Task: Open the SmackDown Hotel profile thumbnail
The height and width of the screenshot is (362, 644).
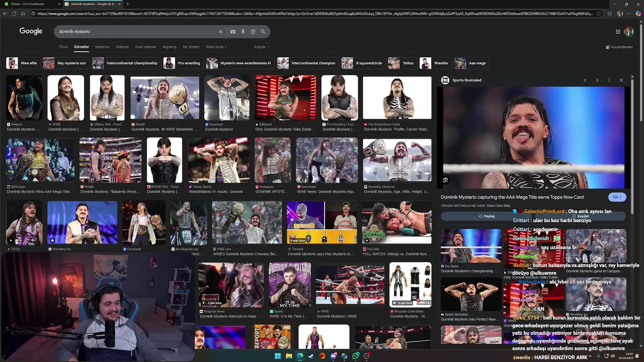Action: point(397,98)
